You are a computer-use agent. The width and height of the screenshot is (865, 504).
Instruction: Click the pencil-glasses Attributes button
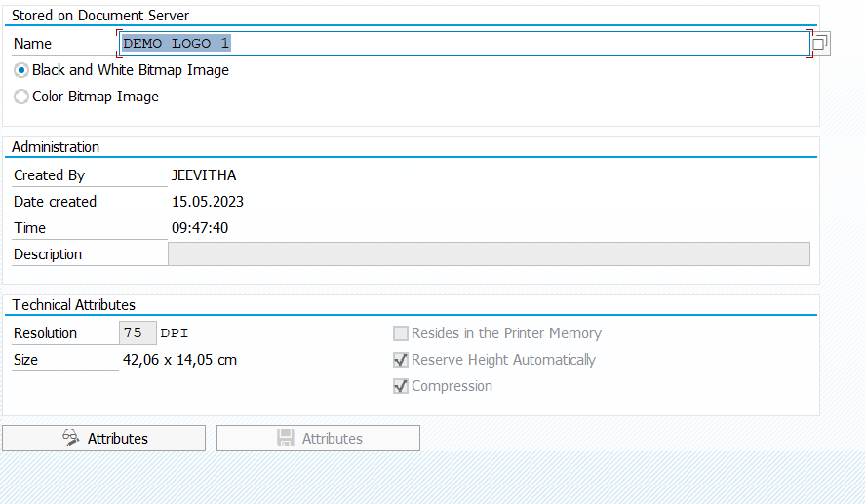tap(104, 439)
